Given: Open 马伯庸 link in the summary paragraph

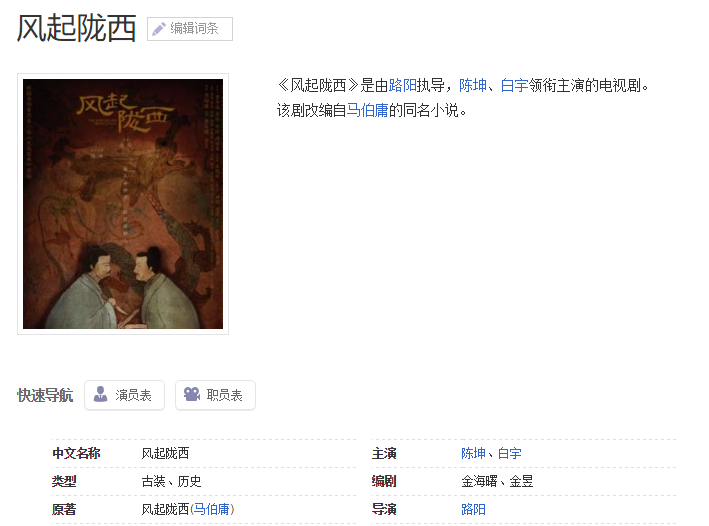Looking at the screenshot, I should pyautogui.click(x=367, y=110).
